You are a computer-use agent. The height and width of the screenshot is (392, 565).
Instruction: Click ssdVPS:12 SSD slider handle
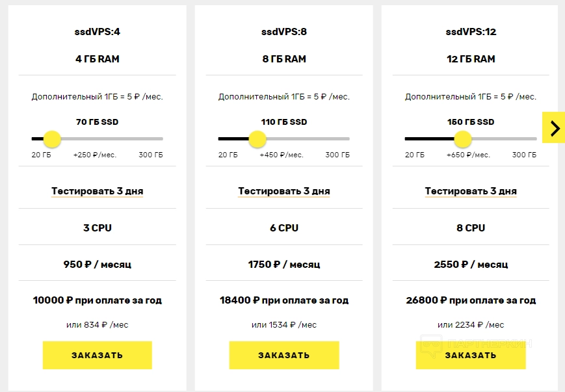pos(462,138)
